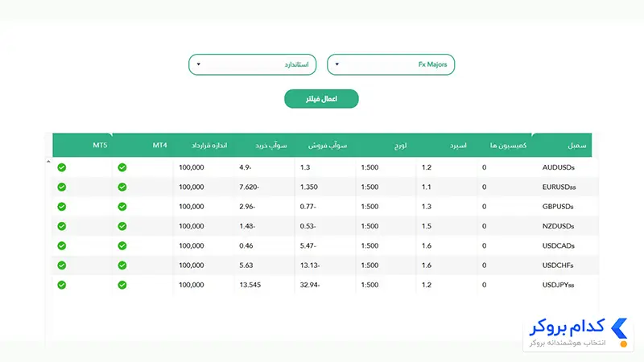
Task: Select the AUDUSDs symbol cell
Action: [558, 167]
